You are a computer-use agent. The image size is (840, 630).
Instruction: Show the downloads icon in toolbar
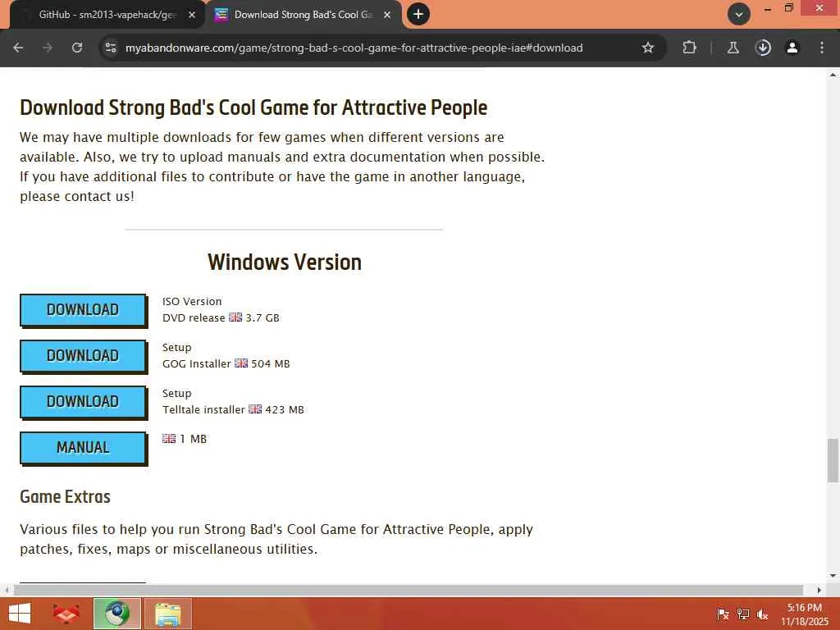coord(763,48)
